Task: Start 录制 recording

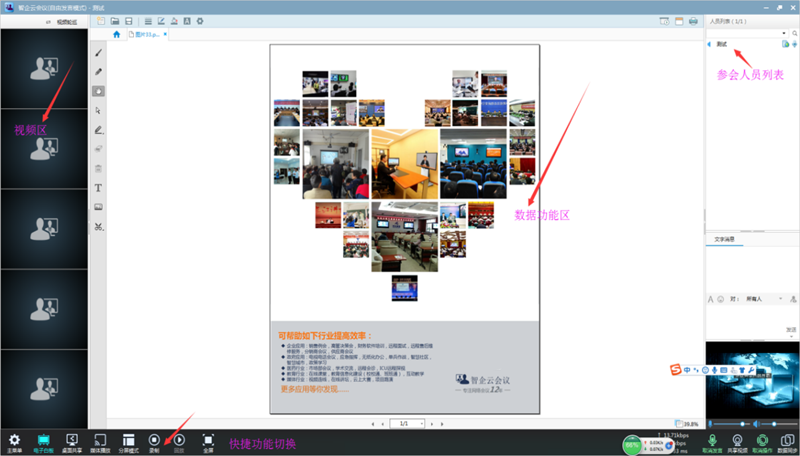Action: [154, 442]
